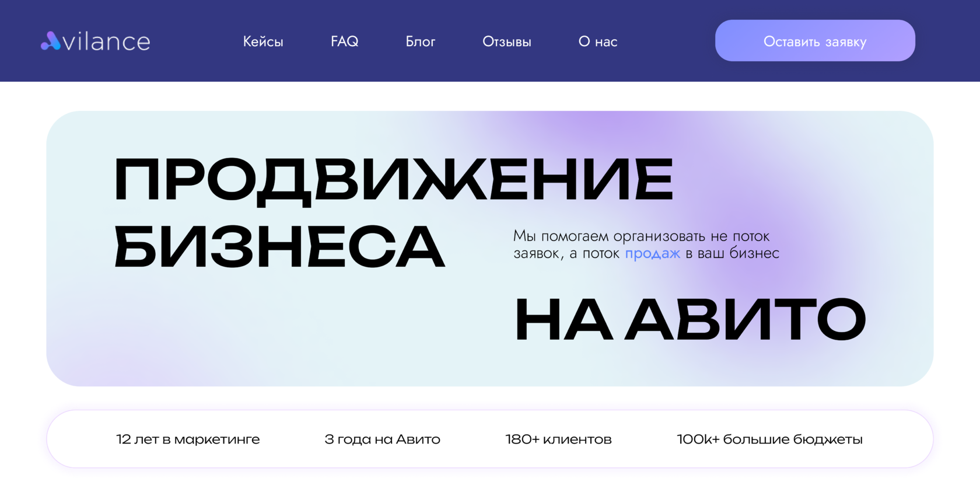Image resolution: width=980 pixels, height=492 pixels.
Task: Open the Кейсы menu item
Action: [x=263, y=41]
